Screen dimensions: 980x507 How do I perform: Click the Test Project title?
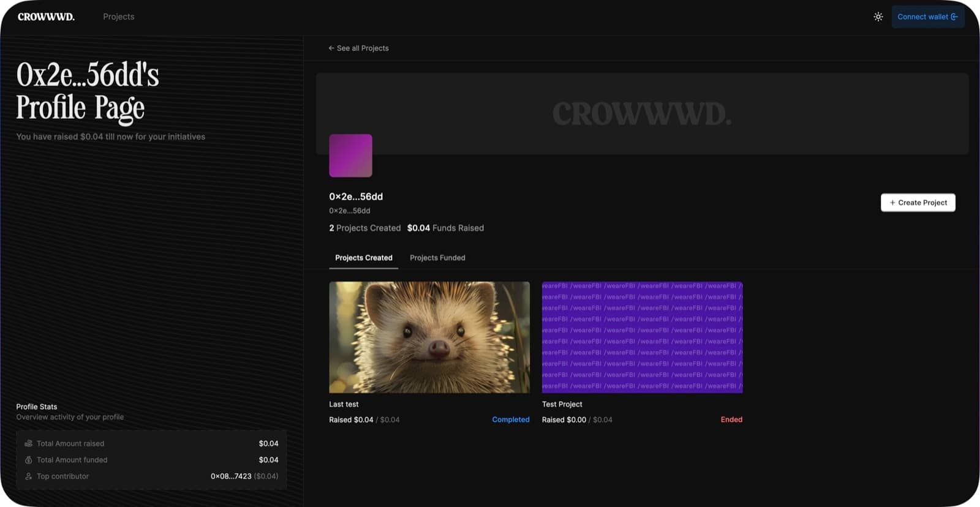coord(562,404)
